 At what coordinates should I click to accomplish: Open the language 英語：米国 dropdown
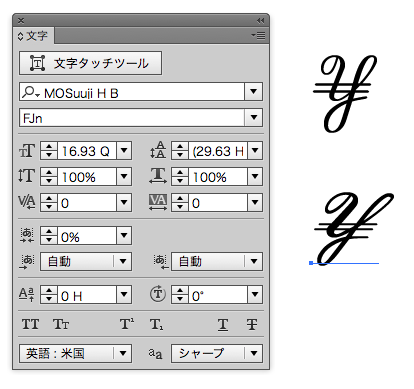tap(75, 353)
